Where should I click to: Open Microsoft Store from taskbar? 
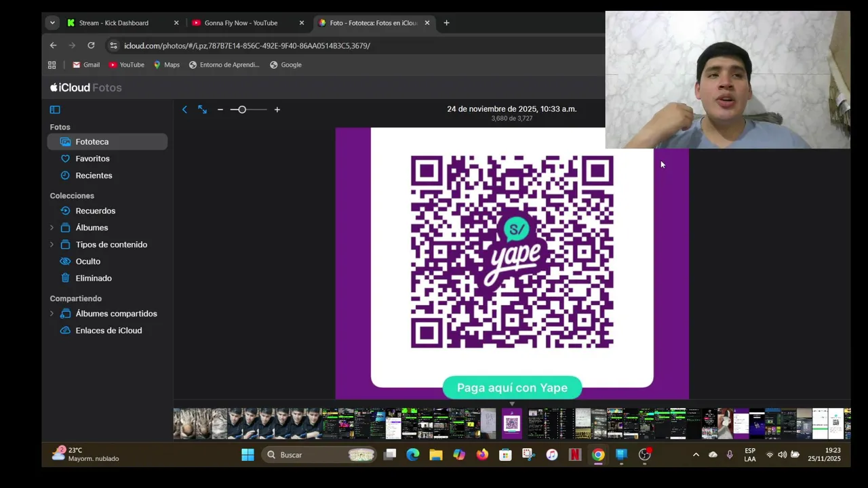pos(505,455)
